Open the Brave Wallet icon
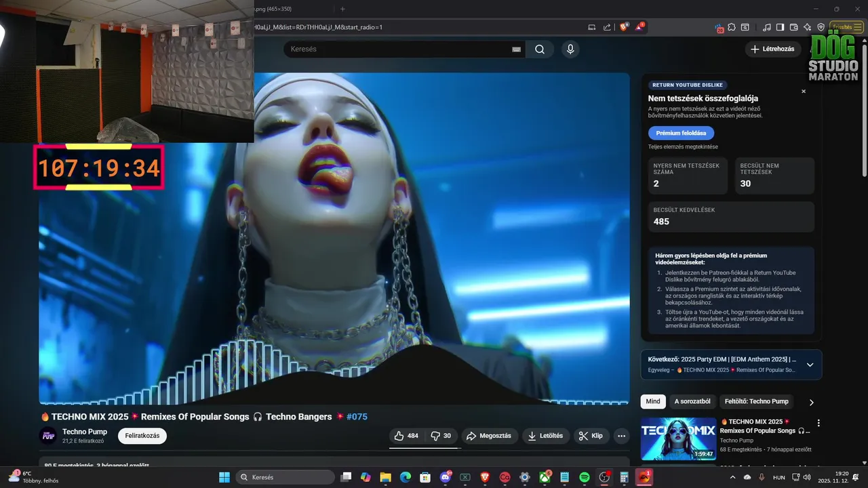Image resolution: width=868 pixels, height=488 pixels. [x=793, y=27]
